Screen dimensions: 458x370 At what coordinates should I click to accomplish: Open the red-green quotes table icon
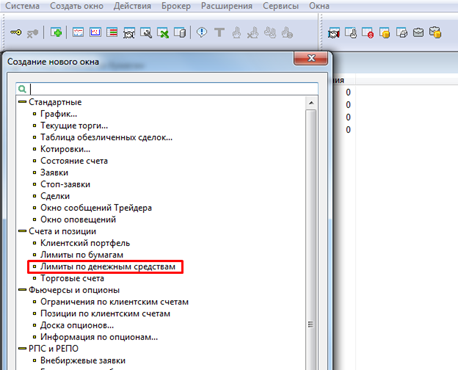tap(112, 32)
